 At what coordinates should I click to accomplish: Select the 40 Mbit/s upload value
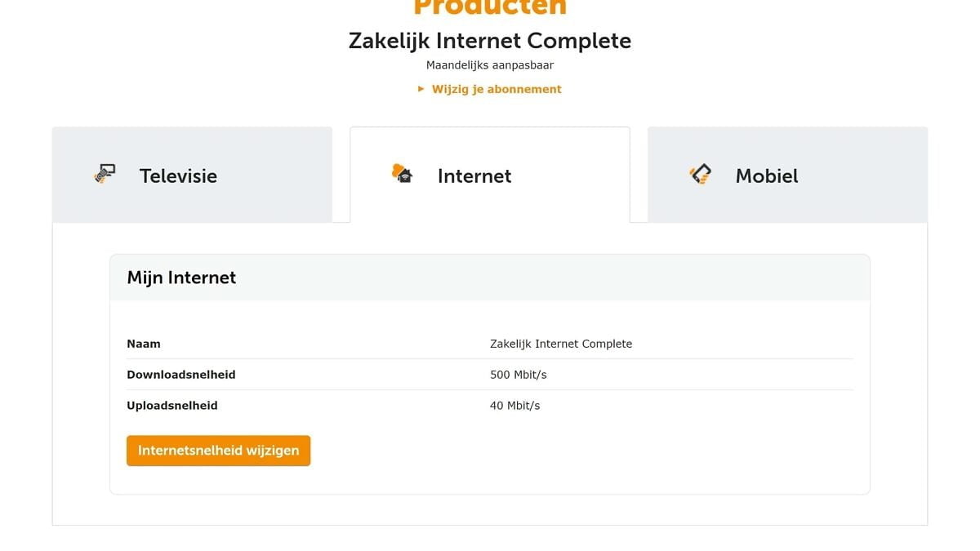pos(515,406)
